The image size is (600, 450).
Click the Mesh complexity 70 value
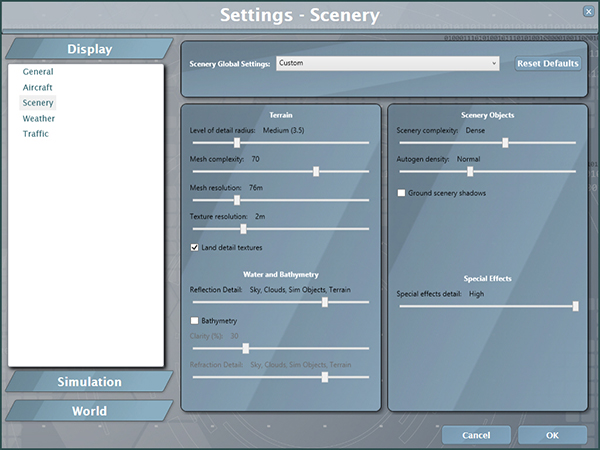click(255, 159)
